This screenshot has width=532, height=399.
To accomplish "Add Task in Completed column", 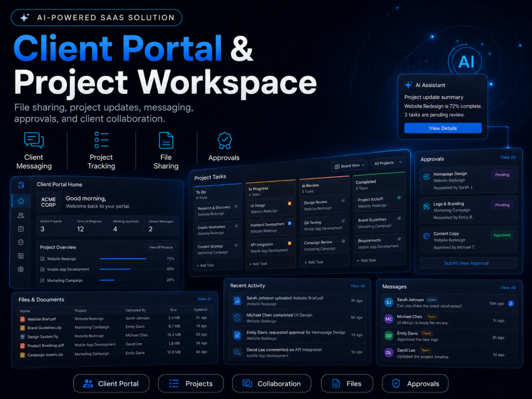I will click(x=367, y=260).
